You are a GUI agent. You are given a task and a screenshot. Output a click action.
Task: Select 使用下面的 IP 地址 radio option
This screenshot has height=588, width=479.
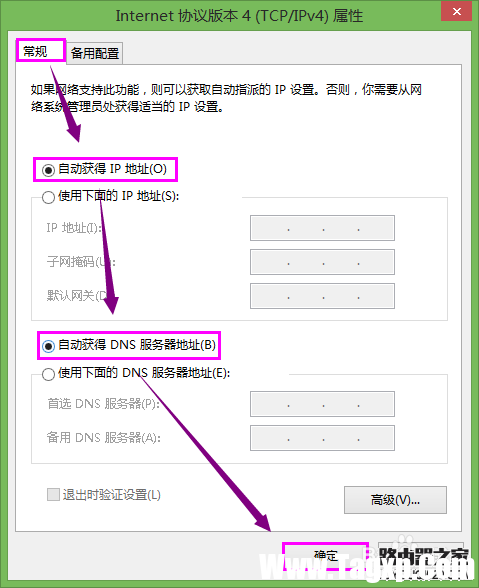(48, 197)
